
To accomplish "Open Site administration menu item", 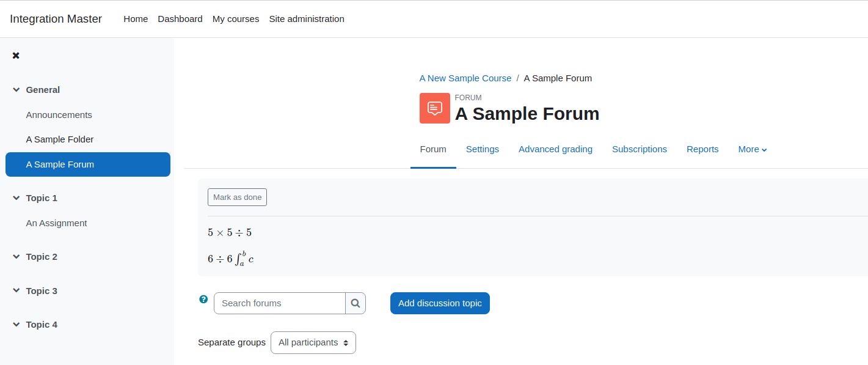I will point(307,19).
